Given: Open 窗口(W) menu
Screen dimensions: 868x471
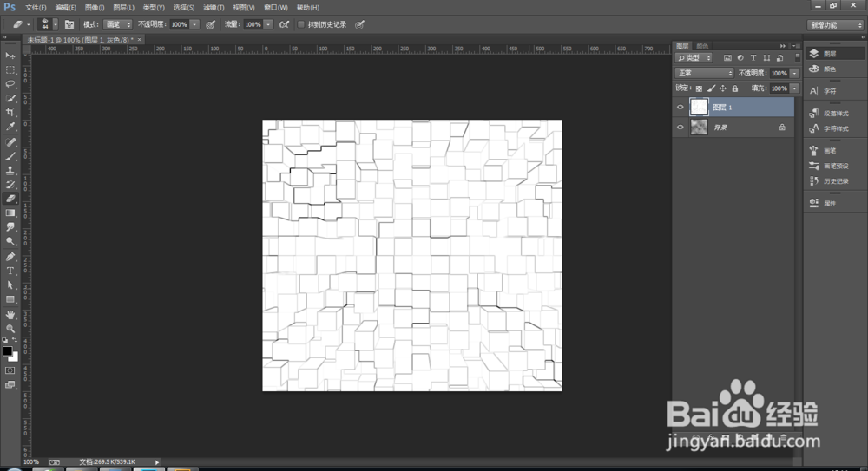Looking at the screenshot, I should [x=276, y=8].
